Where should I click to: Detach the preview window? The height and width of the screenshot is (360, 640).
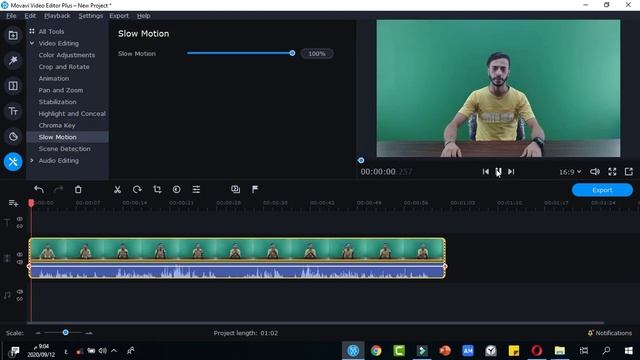629,172
